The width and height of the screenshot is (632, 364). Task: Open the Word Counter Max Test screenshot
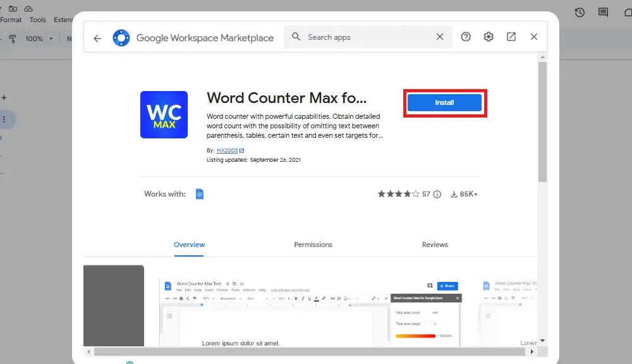tap(310, 312)
